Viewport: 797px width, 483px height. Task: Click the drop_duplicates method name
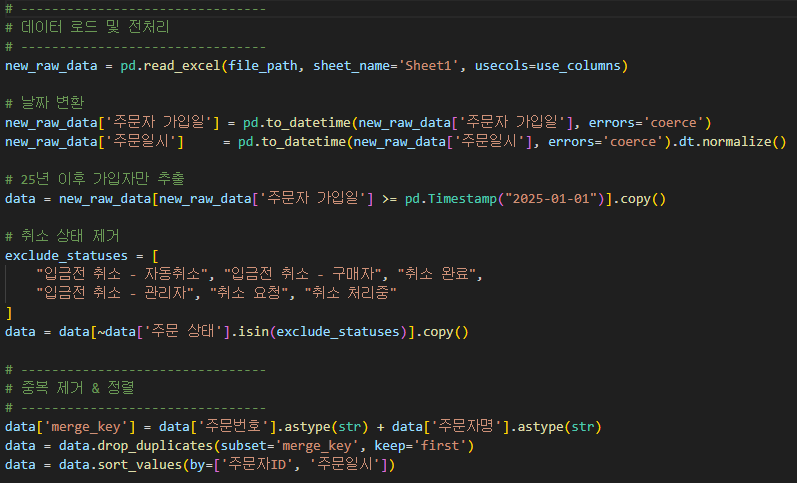click(155, 446)
